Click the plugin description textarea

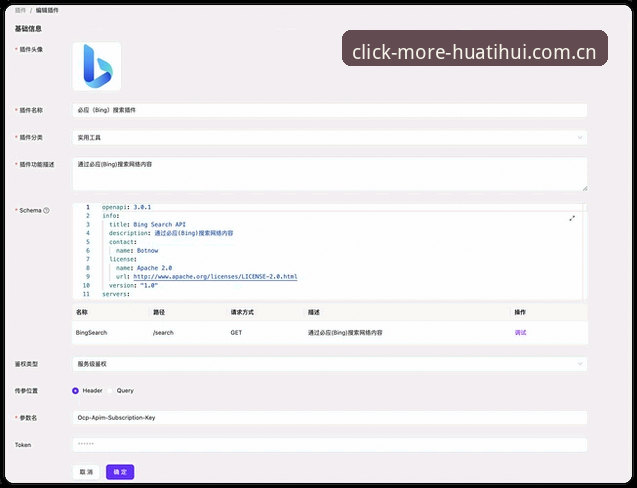pyautogui.click(x=330, y=174)
